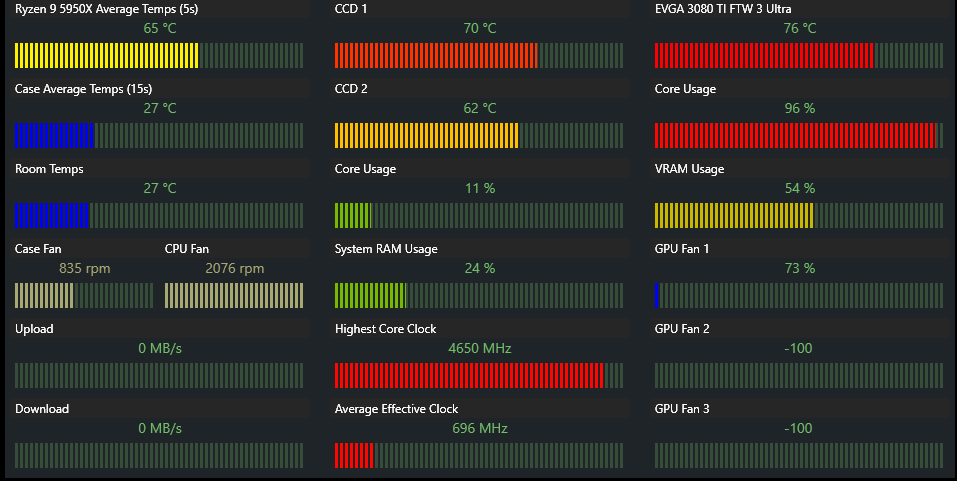This screenshot has width=957, height=481.
Task: Click the green 11 % Core Usage bar
Action: pos(479,215)
